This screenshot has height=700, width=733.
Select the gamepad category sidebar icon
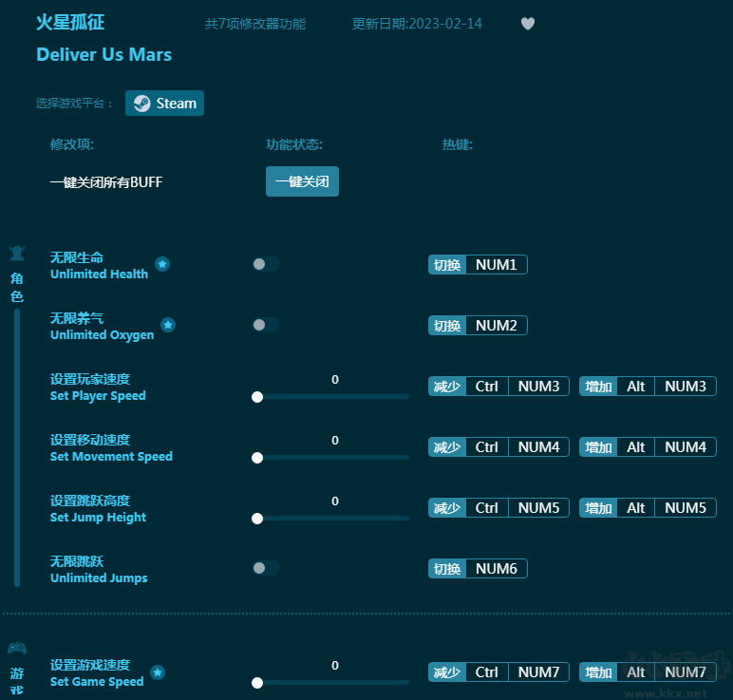coord(16,649)
